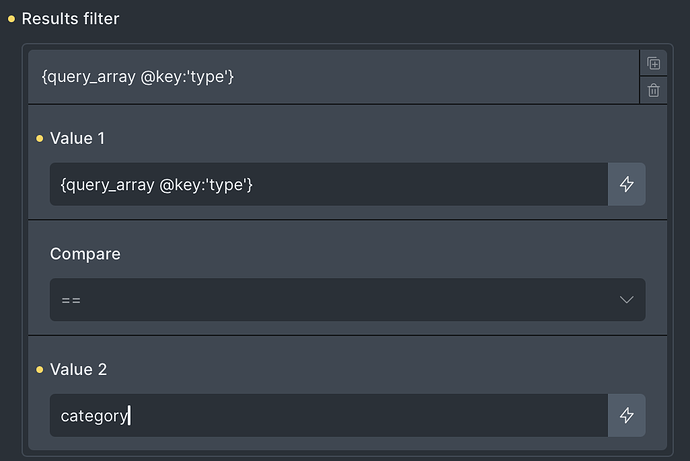Viewport: 690px width, 461px height.
Task: Click the 'category' text in Value 2
Action: click(x=94, y=415)
